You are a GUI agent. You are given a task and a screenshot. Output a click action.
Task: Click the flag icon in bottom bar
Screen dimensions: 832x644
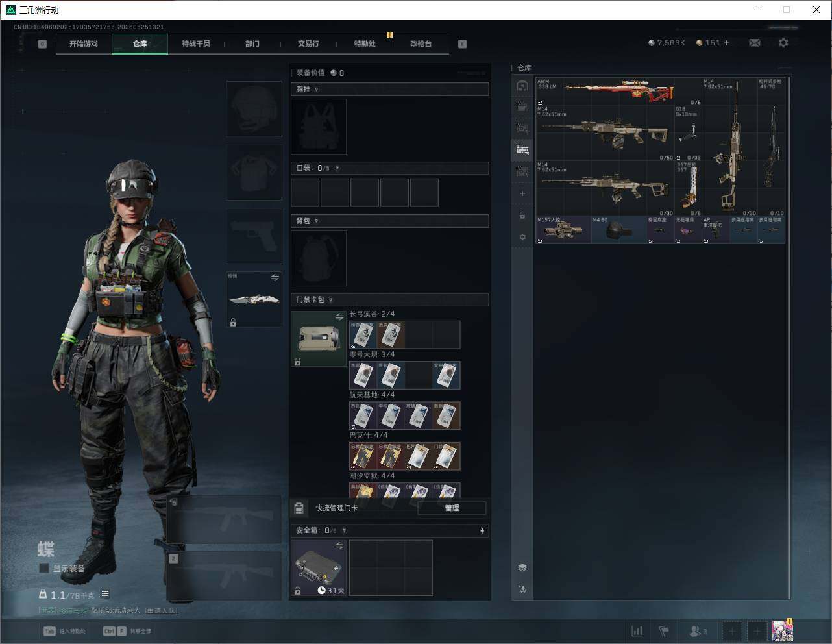coord(664,631)
